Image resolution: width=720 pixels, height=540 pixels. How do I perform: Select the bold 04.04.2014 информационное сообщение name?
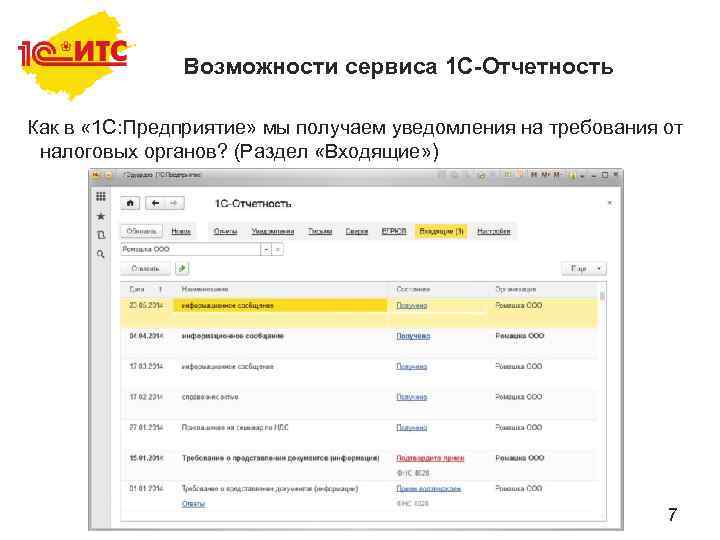coord(233,336)
